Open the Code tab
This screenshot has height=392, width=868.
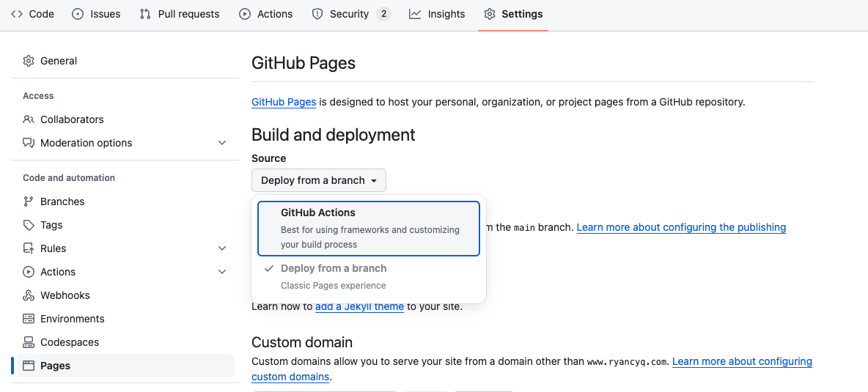click(33, 15)
